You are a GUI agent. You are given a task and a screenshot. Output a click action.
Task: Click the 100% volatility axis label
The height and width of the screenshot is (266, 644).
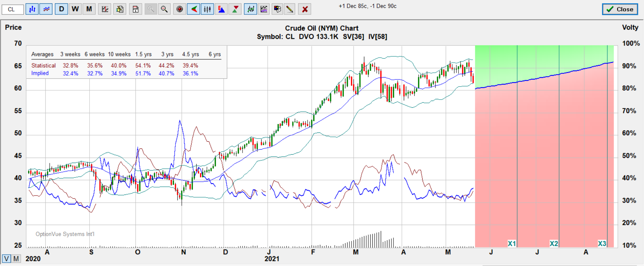click(631, 44)
